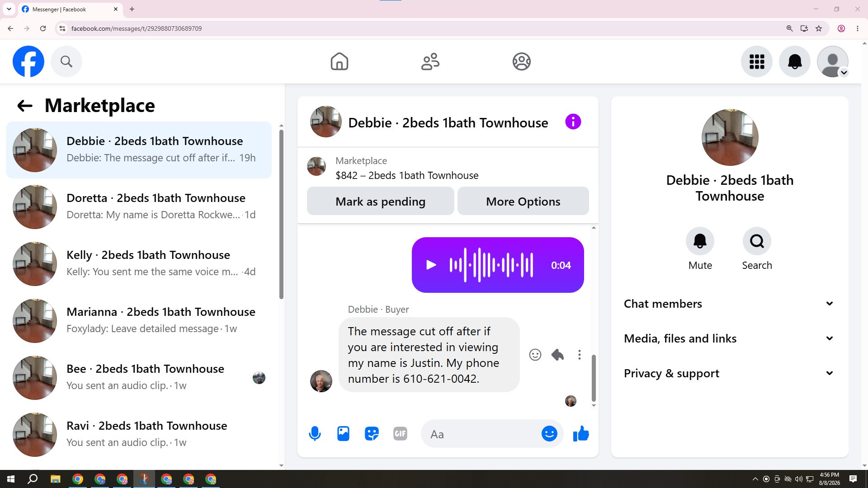Open taskbar volume control
868x488 pixels.
click(x=799, y=479)
